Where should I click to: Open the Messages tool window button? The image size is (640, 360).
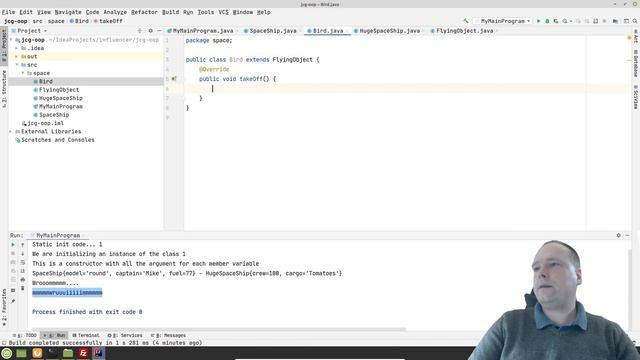point(168,335)
